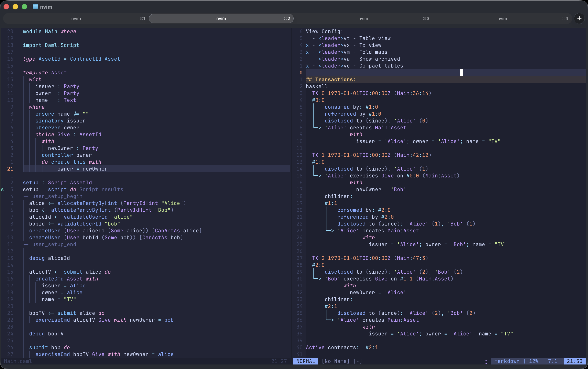Collapse the ## Transactions heading
588x369 pixels.
331,79
